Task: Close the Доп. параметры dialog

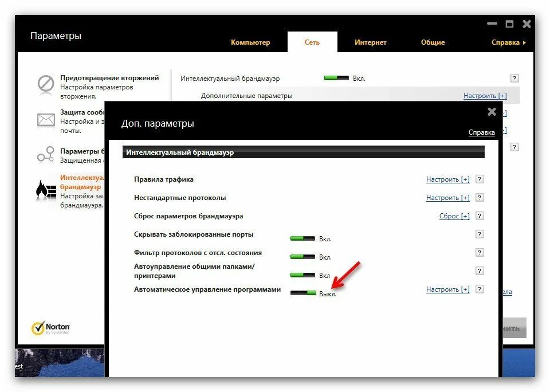Action: pyautogui.click(x=492, y=112)
